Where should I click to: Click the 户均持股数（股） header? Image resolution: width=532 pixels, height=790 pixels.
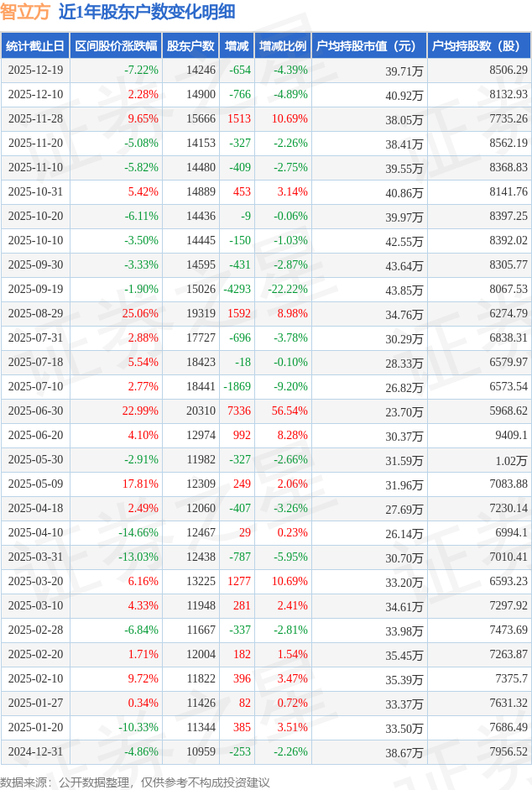pos(479,46)
